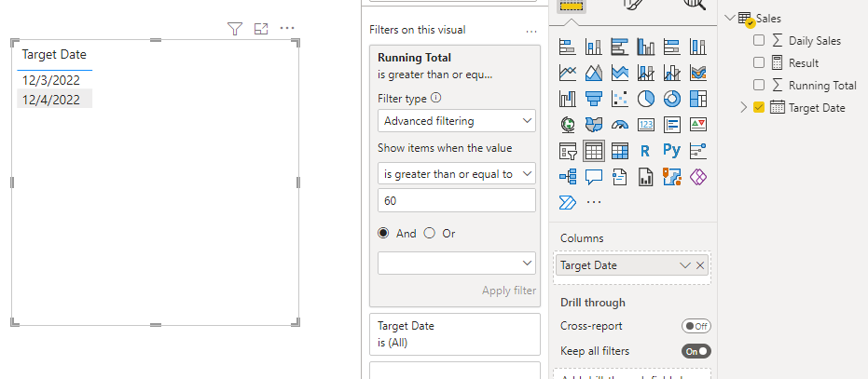Click the filter value field containing 60
868x379 pixels.
[457, 200]
